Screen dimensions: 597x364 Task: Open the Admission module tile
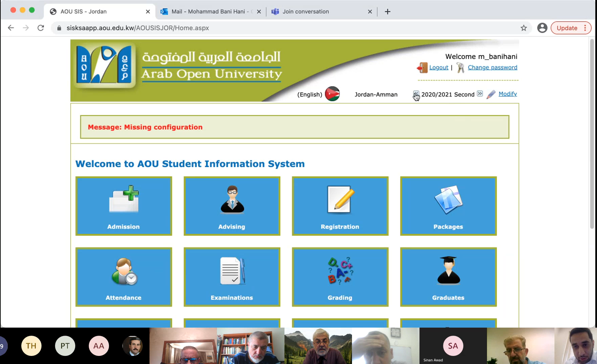[124, 206]
